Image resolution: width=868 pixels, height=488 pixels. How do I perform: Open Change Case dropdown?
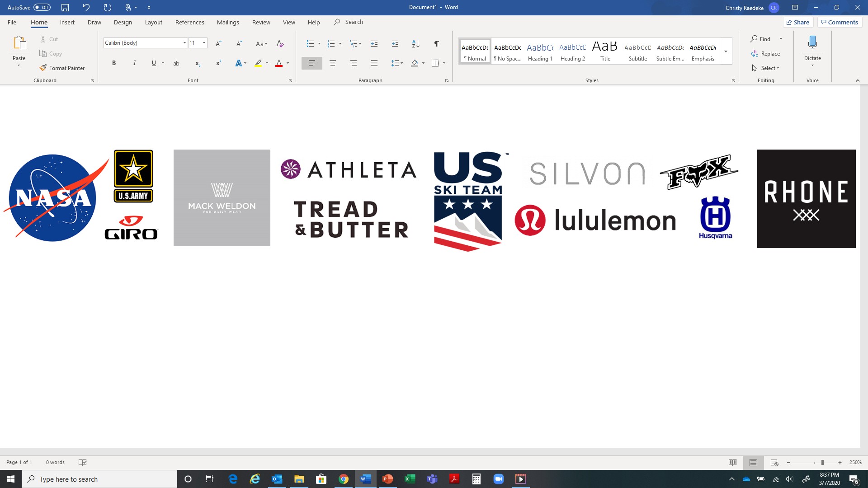pyautogui.click(x=261, y=43)
